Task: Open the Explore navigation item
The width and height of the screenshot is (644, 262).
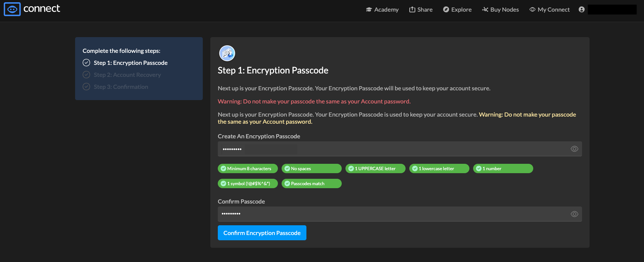Action: point(460,9)
